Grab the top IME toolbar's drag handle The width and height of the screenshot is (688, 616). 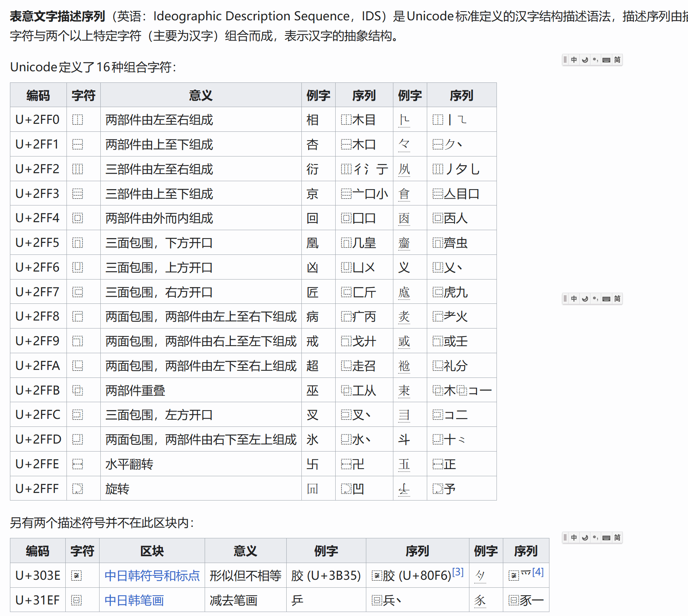click(565, 60)
